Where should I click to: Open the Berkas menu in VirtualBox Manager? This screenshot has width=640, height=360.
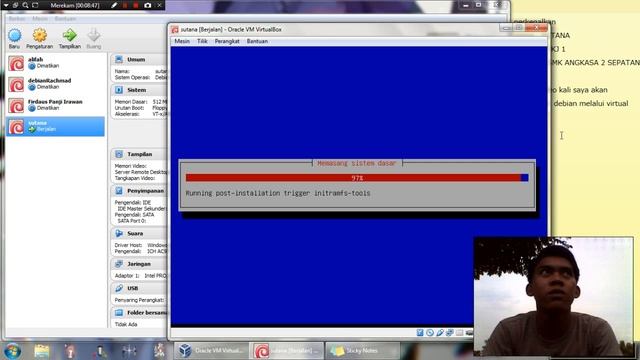(17, 19)
